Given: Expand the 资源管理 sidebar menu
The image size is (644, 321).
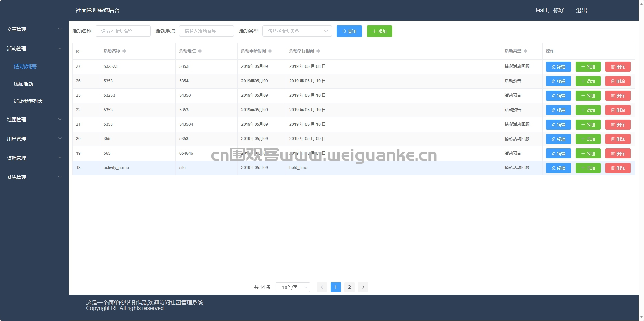Looking at the screenshot, I should click(x=34, y=158).
